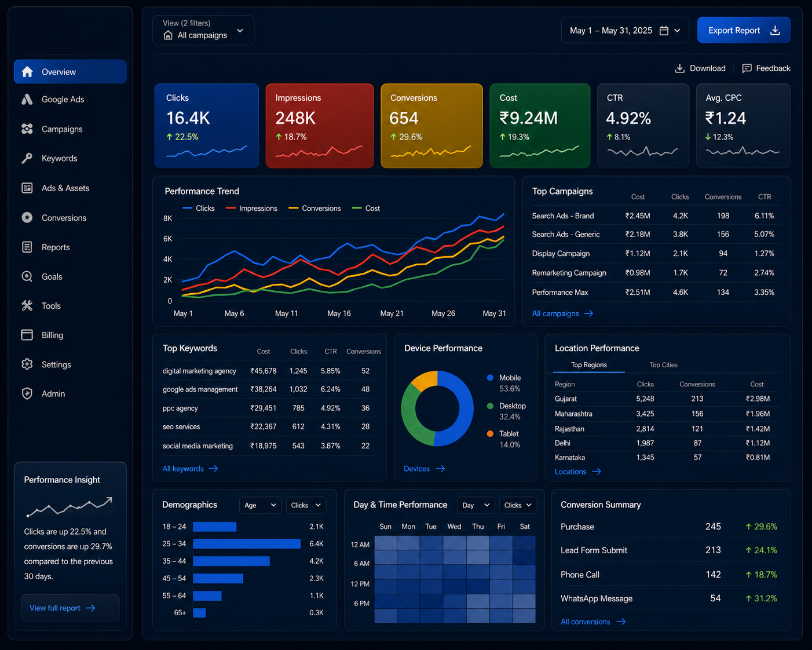This screenshot has width=812, height=650.
Task: Open the Day dropdown in Day & Time
Action: [x=476, y=505]
